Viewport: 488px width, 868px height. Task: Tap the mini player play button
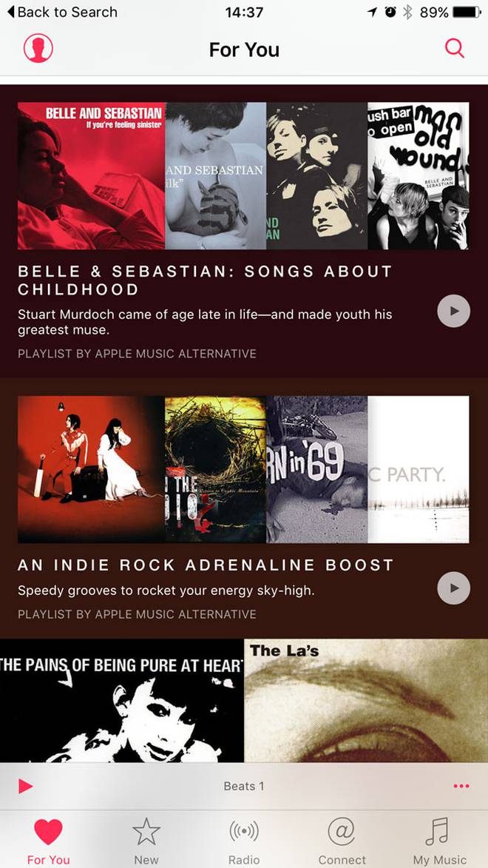tap(25, 786)
